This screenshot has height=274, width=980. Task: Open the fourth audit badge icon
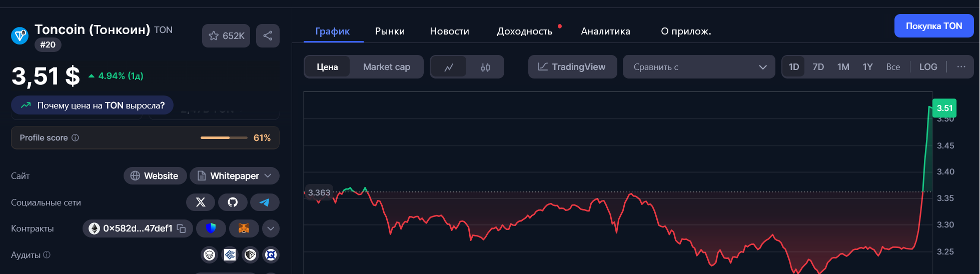(271, 255)
